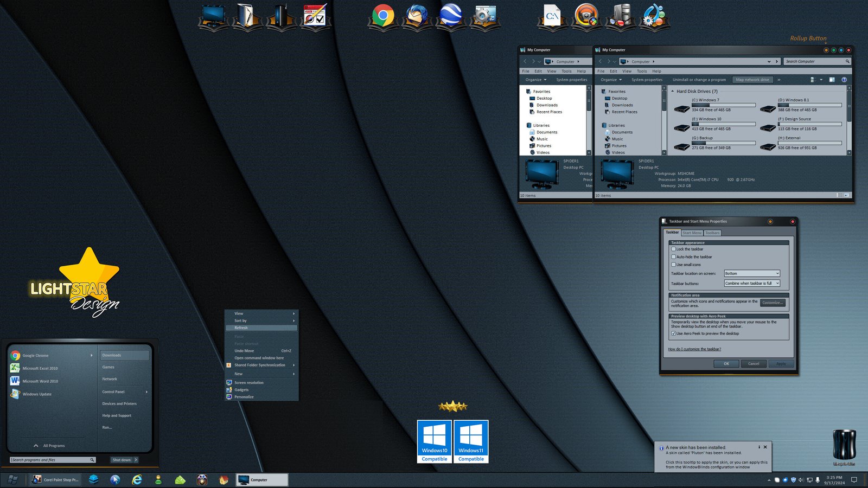Open the Recycle Bin on the desktop

click(844, 447)
